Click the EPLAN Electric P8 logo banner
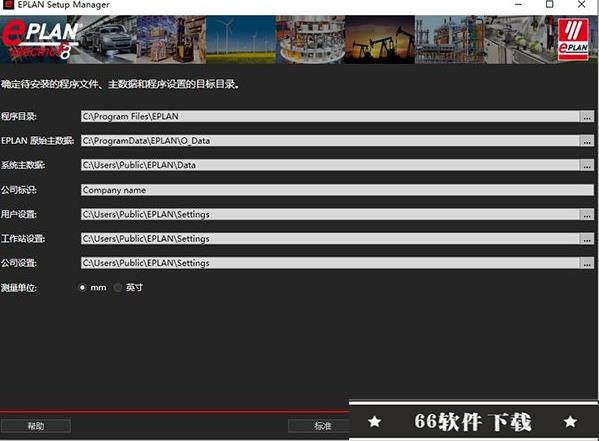599x441 pixels. pos(40,40)
